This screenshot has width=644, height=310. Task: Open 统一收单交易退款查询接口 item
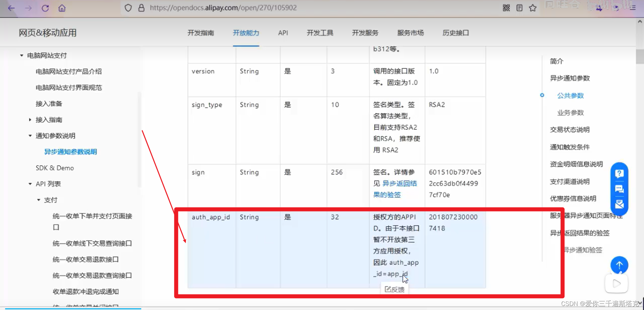point(92,275)
